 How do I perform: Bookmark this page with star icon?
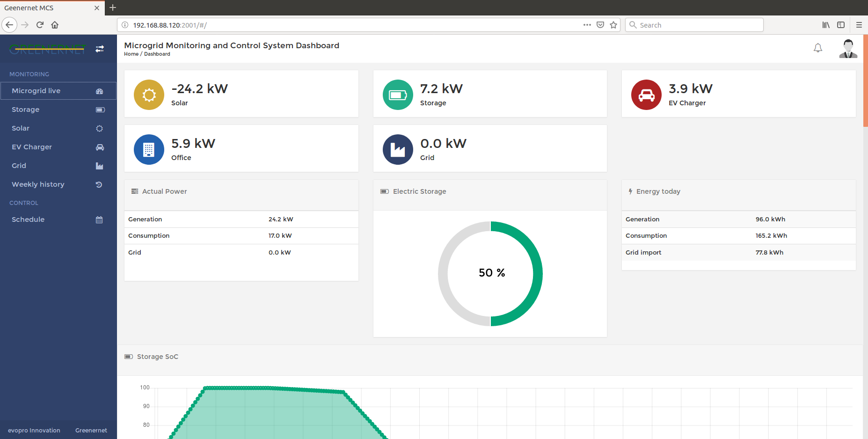pos(613,25)
